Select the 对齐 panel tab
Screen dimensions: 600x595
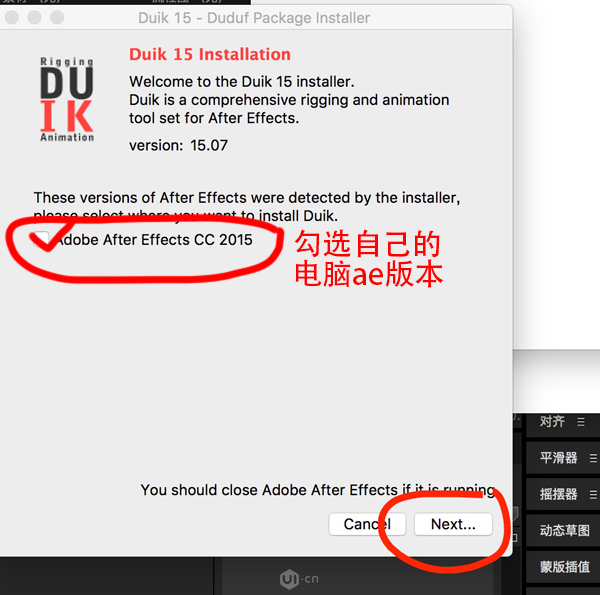552,421
